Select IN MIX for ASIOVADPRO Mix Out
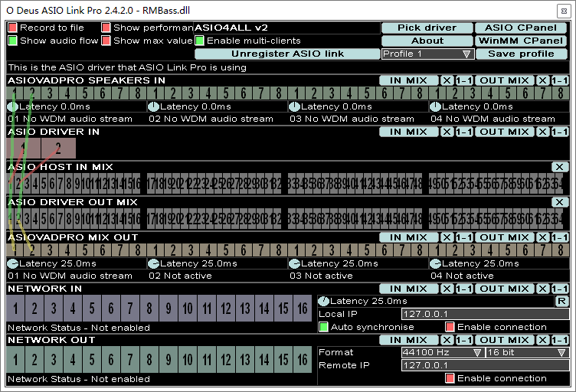 coord(408,237)
